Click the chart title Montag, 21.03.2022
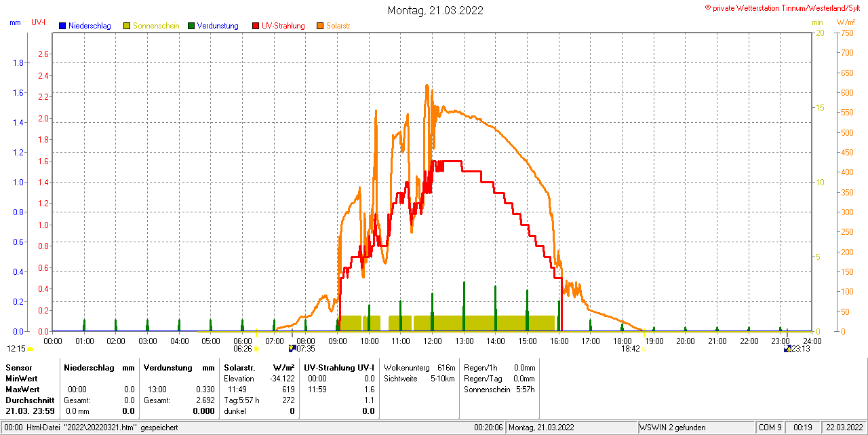 (436, 10)
